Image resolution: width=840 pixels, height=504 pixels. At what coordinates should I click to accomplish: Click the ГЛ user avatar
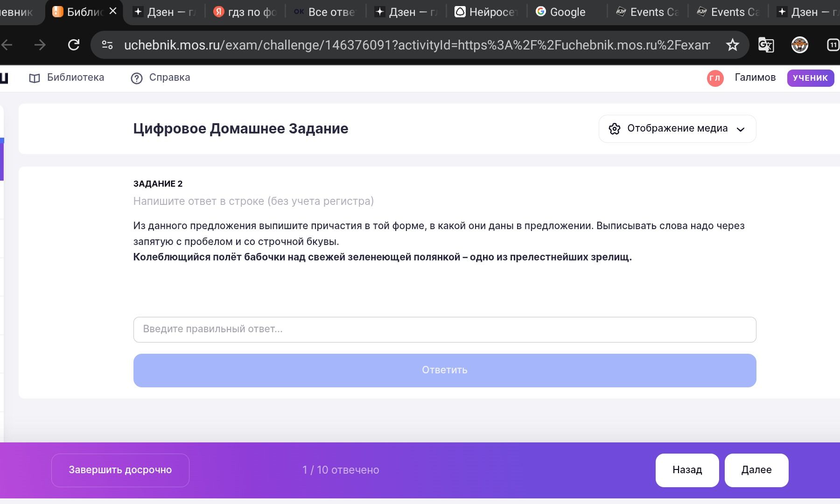715,78
